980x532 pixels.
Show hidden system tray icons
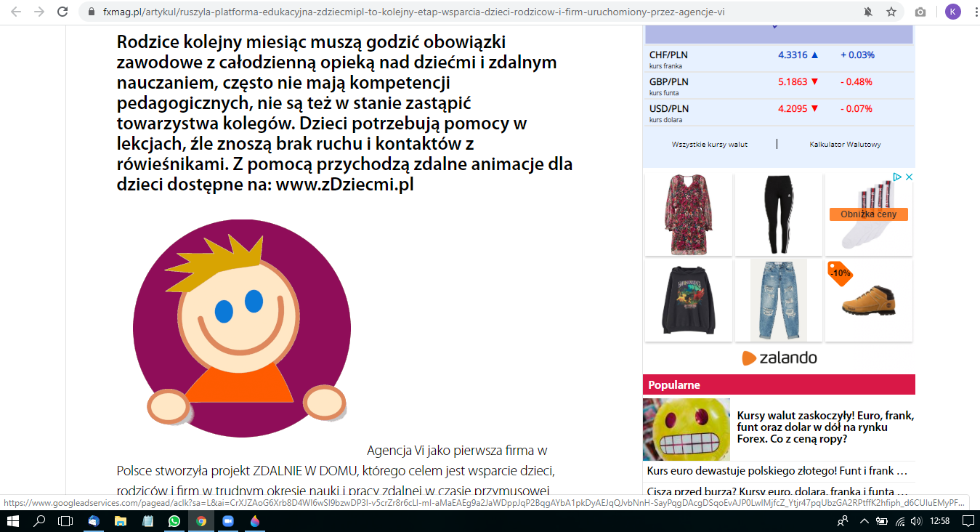[864, 521]
